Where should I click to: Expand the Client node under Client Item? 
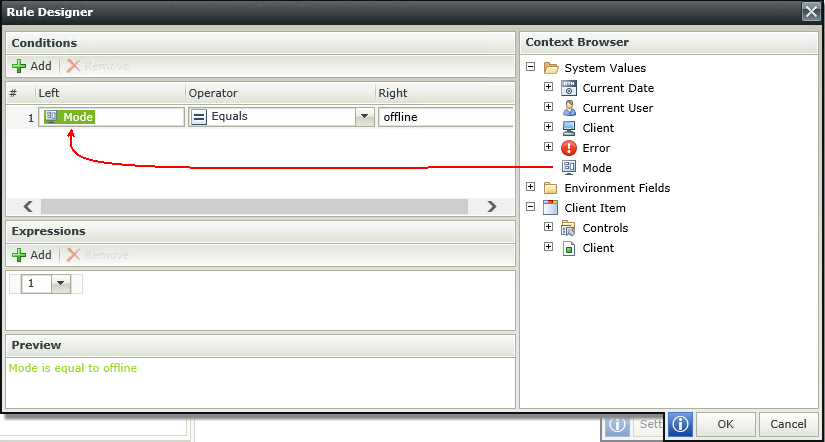tap(548, 247)
